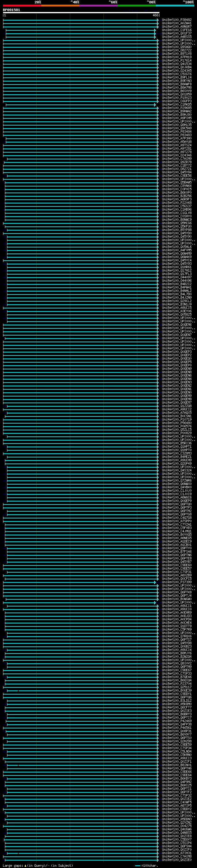Select label UniRef100_Q08P31
The image size is (197, 868).
(x=177, y=731)
